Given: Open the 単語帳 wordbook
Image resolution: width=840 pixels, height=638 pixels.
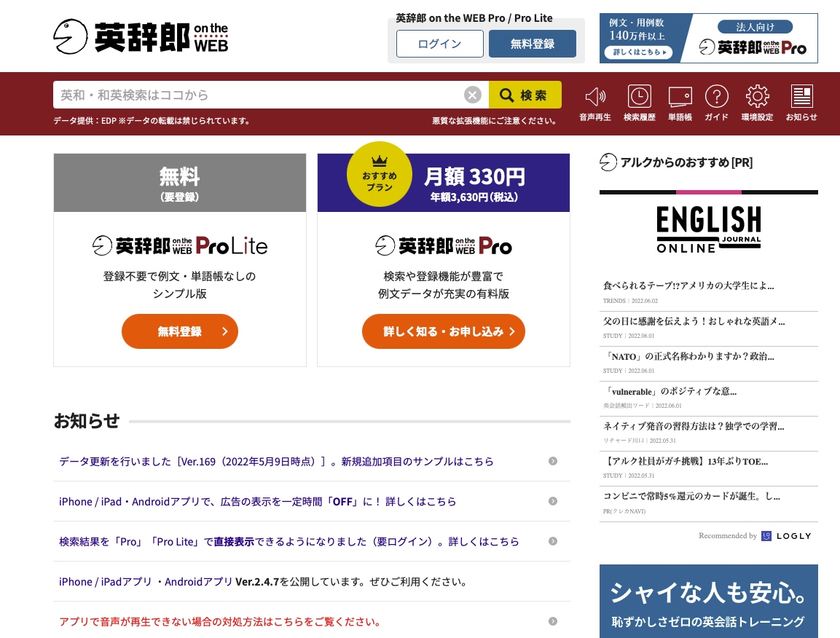Looking at the screenshot, I should coord(680,95).
